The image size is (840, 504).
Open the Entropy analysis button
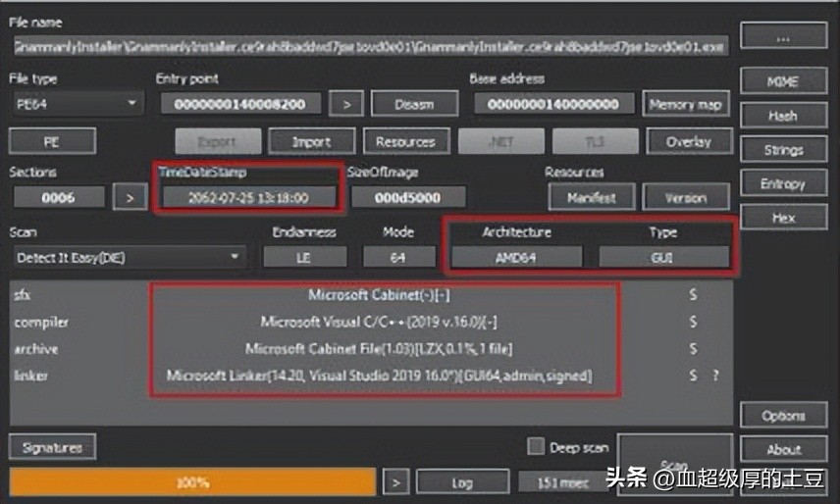783,183
